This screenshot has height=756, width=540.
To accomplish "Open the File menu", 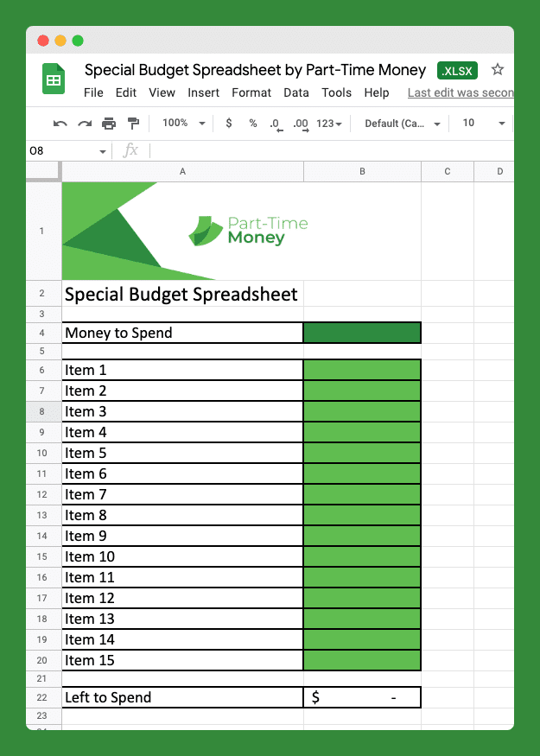I will (x=93, y=92).
